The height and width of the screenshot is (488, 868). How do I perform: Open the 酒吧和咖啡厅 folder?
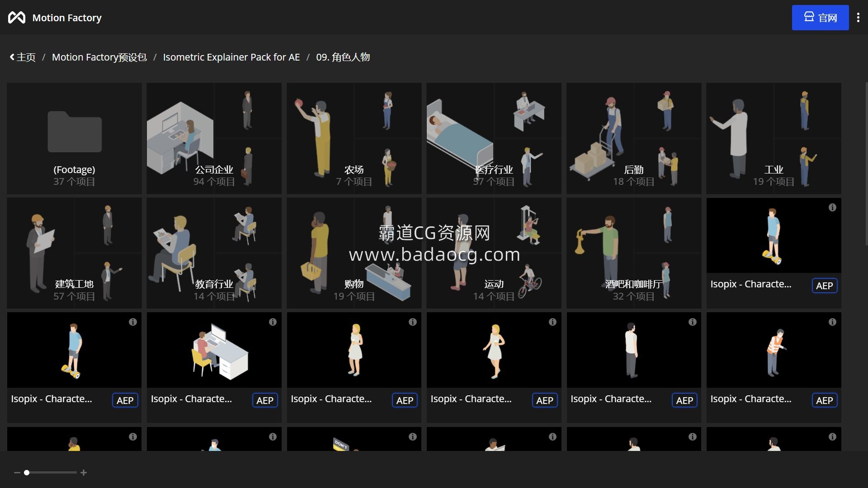(634, 253)
